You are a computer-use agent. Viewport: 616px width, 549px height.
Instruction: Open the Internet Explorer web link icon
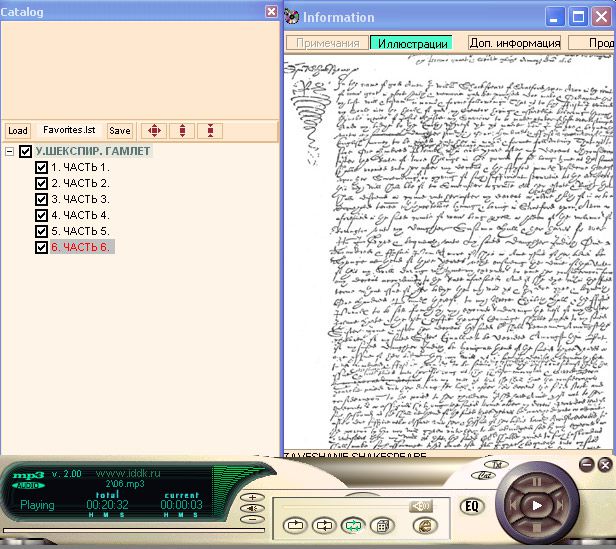coord(423,524)
